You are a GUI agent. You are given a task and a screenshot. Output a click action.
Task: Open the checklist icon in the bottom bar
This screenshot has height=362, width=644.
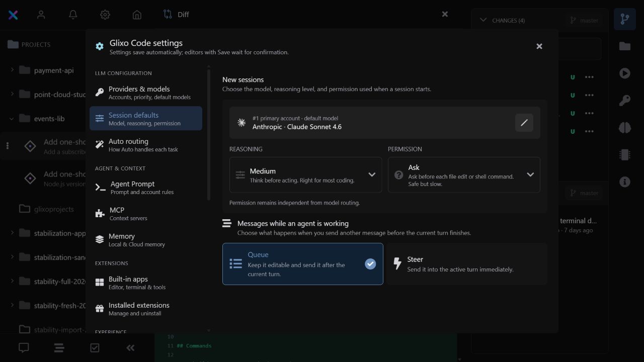coord(95,347)
